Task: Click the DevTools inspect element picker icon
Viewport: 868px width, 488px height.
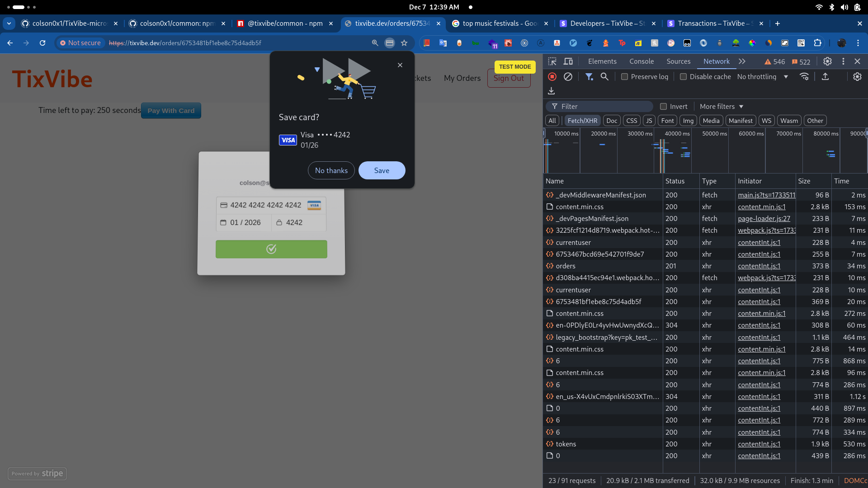Action: coord(552,61)
